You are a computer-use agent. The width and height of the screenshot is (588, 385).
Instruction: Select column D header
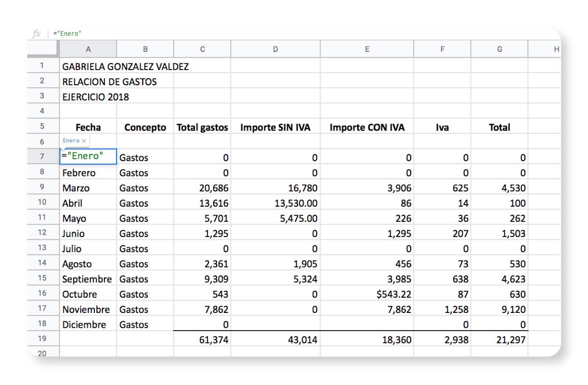[275, 49]
